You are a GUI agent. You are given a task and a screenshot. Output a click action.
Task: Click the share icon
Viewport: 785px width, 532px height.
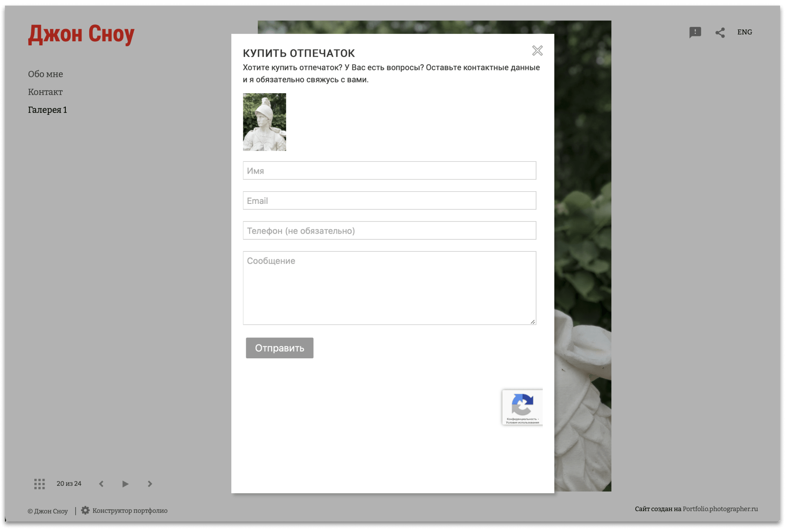(x=720, y=33)
